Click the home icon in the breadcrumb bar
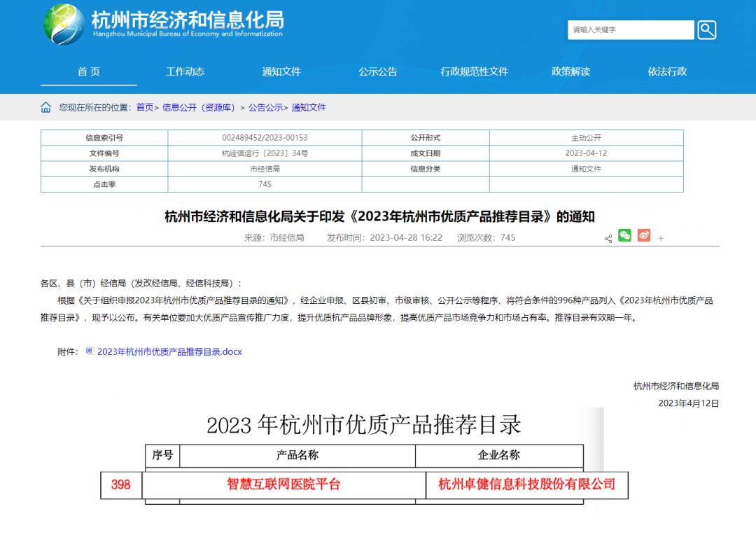Viewport: 756px width, 537px height. 45,107
